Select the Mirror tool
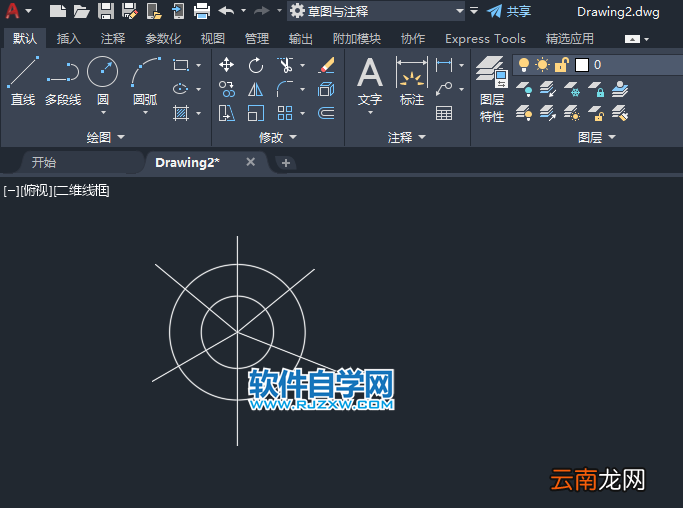This screenshot has width=683, height=508. (256, 89)
